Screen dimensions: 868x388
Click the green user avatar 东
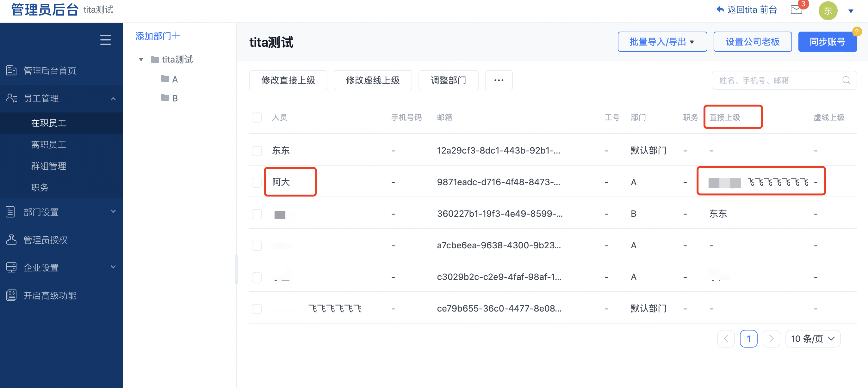[x=828, y=11]
